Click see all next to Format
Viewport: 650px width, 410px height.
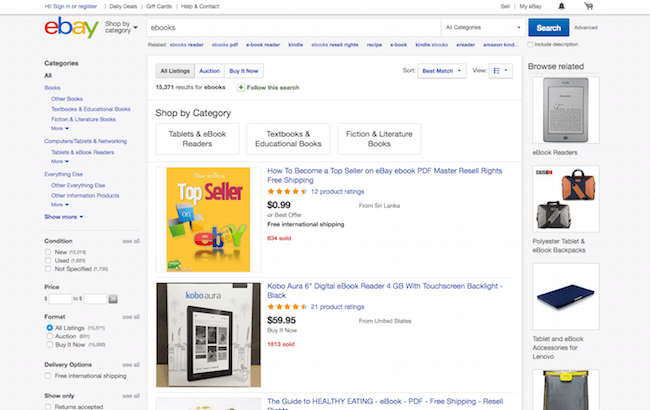coord(131,317)
